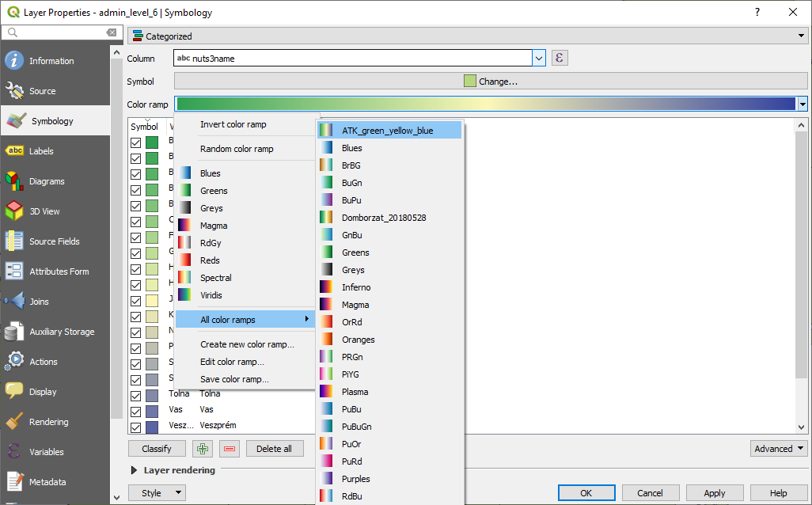
Task: Confirm with the OK button
Action: [586, 492]
